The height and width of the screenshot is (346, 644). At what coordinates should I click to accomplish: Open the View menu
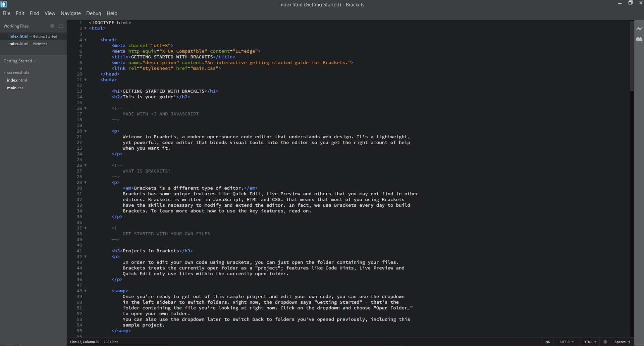coord(50,13)
